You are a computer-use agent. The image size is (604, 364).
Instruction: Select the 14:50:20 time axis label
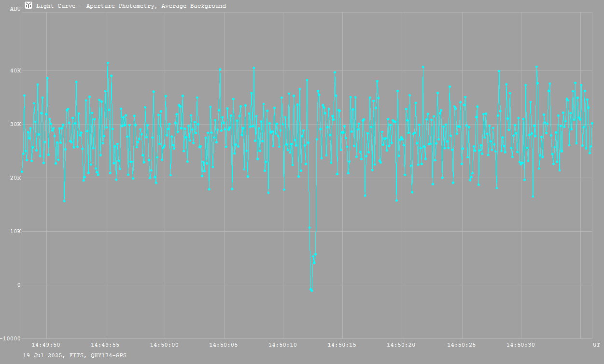click(401, 345)
